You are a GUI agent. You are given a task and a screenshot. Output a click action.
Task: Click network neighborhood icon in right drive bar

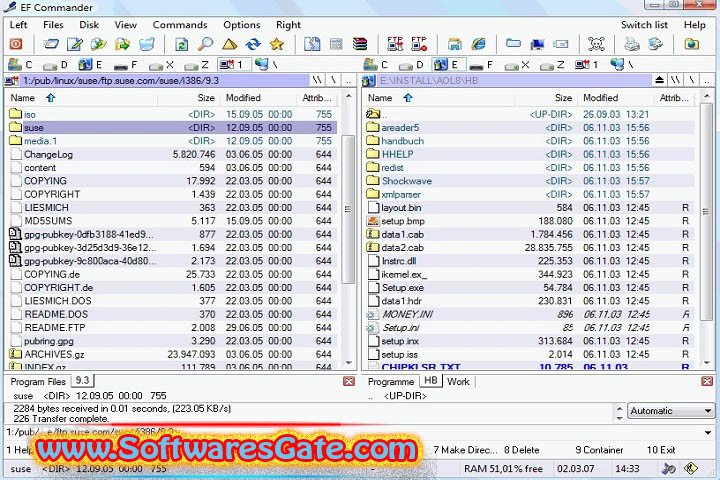pyautogui.click(x=622, y=65)
